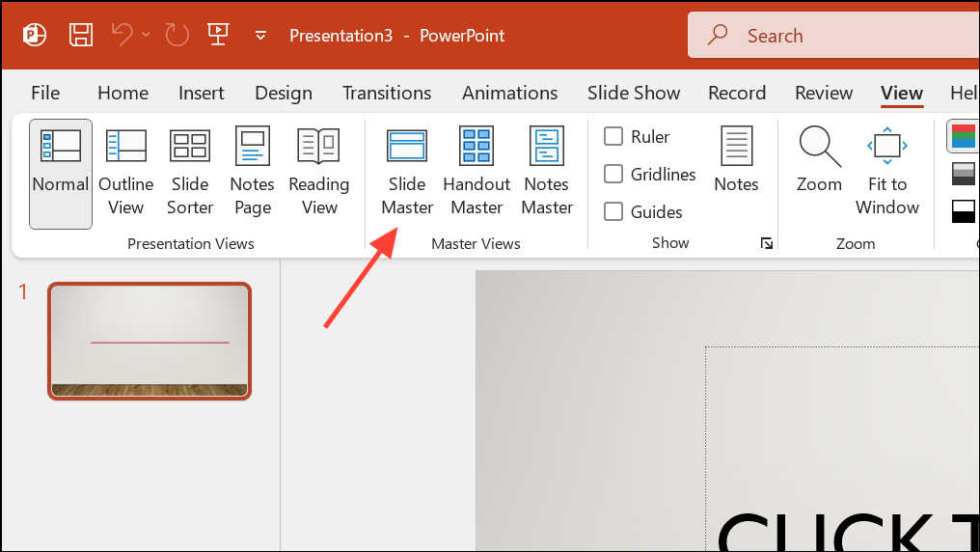Switch to the Home tab
Image resolution: width=980 pixels, height=552 pixels.
(123, 94)
